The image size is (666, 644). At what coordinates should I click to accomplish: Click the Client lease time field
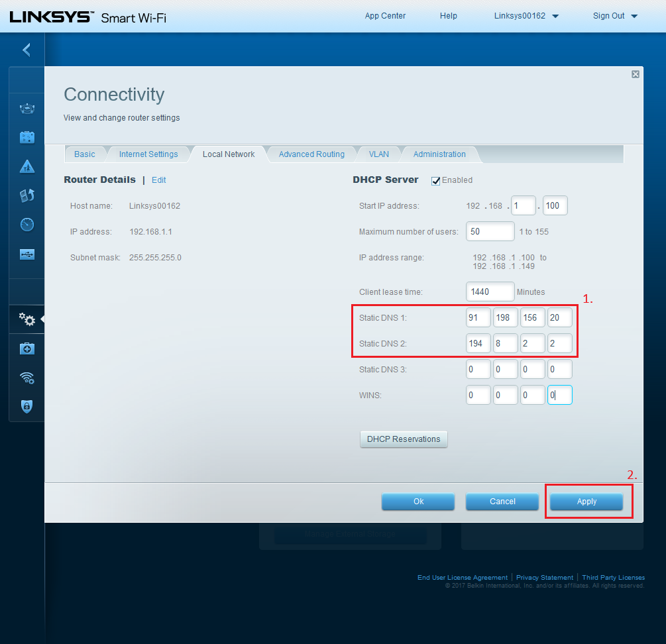pos(490,292)
